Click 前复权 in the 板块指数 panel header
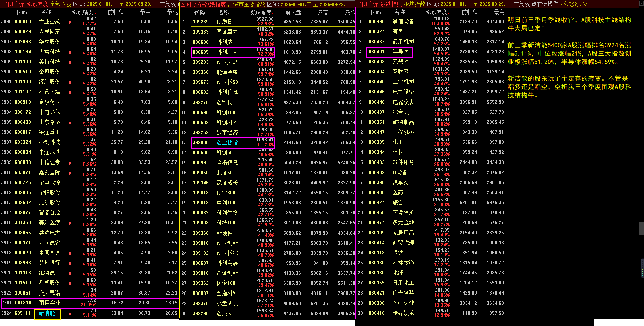 coord(522,4)
